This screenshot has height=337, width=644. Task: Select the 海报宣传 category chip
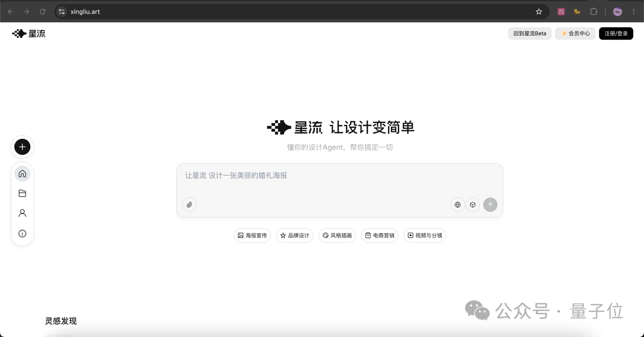click(x=252, y=236)
